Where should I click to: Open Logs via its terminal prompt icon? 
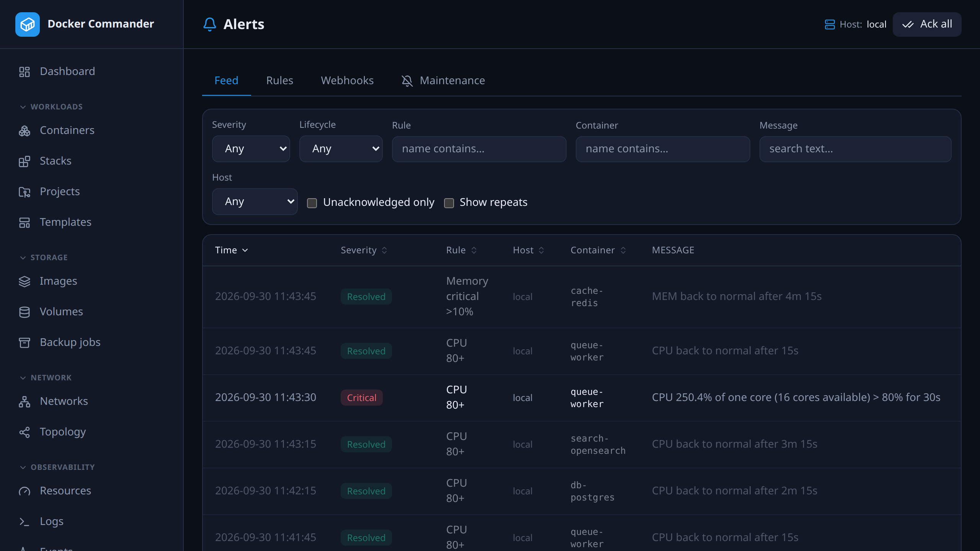click(24, 522)
